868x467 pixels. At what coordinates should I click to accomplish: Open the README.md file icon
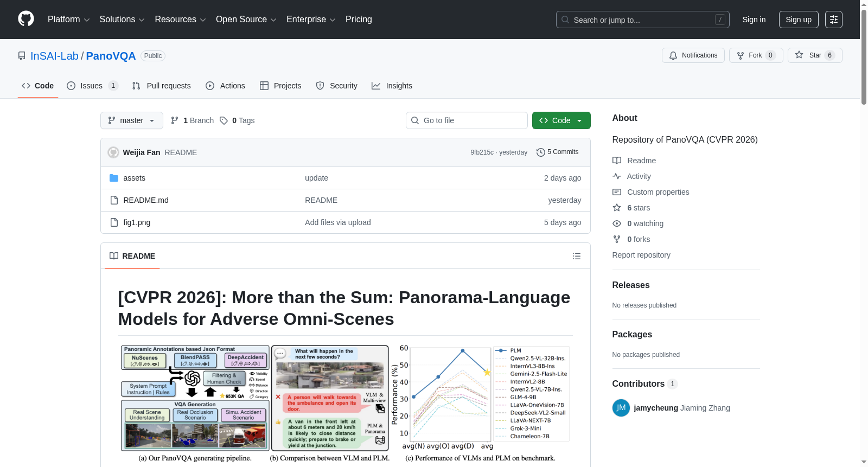pos(114,200)
